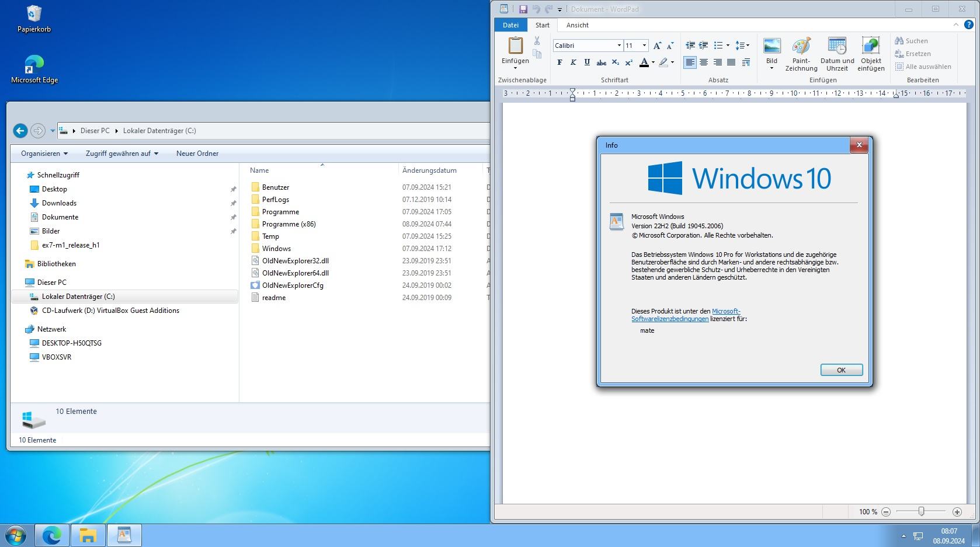Click the Ersetzen button in WordPad
The height and width of the screenshot is (547, 980).
(912, 54)
